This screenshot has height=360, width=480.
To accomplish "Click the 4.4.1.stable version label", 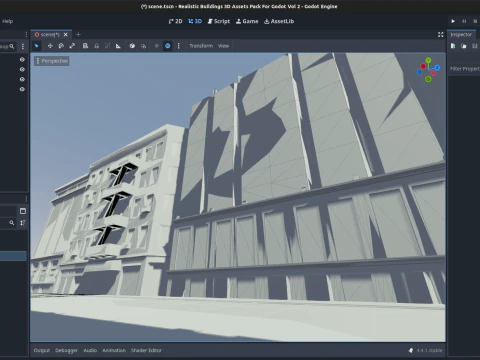I will 429,350.
